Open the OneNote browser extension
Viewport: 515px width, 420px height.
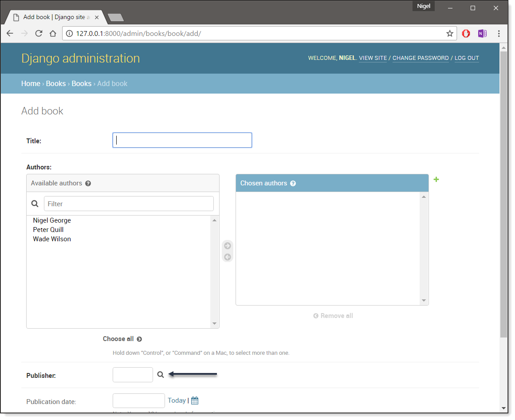(x=482, y=34)
